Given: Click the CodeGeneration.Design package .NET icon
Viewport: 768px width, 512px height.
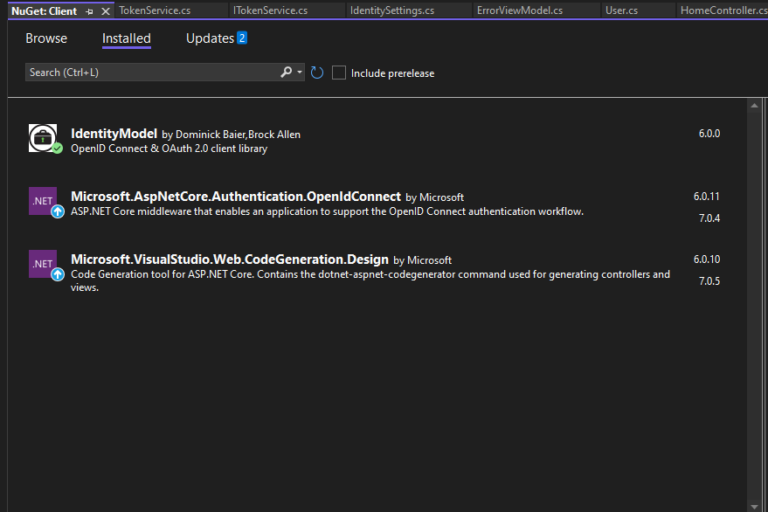Looking at the screenshot, I should click(44, 264).
